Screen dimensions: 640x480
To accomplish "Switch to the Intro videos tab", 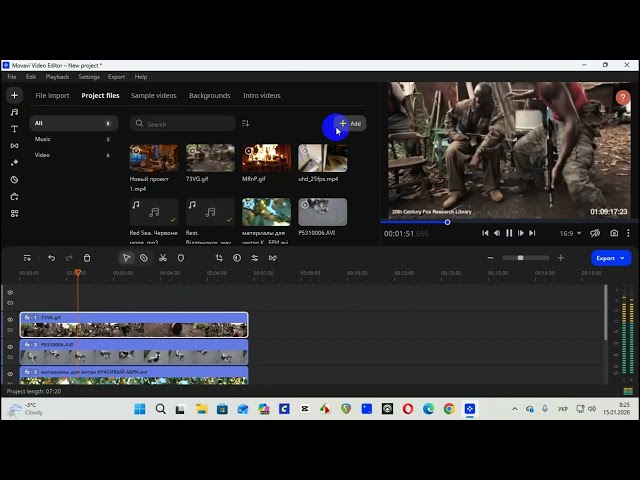I will 262,96.
